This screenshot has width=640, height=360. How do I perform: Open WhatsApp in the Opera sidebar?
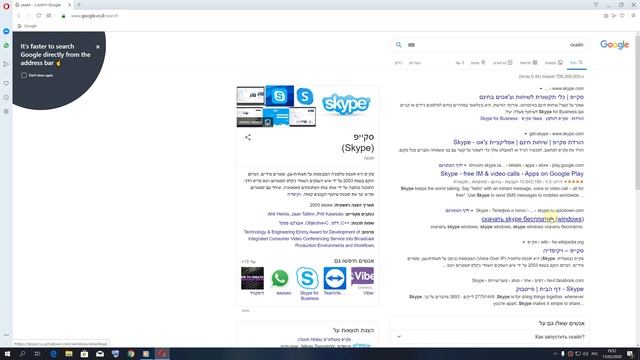6,45
